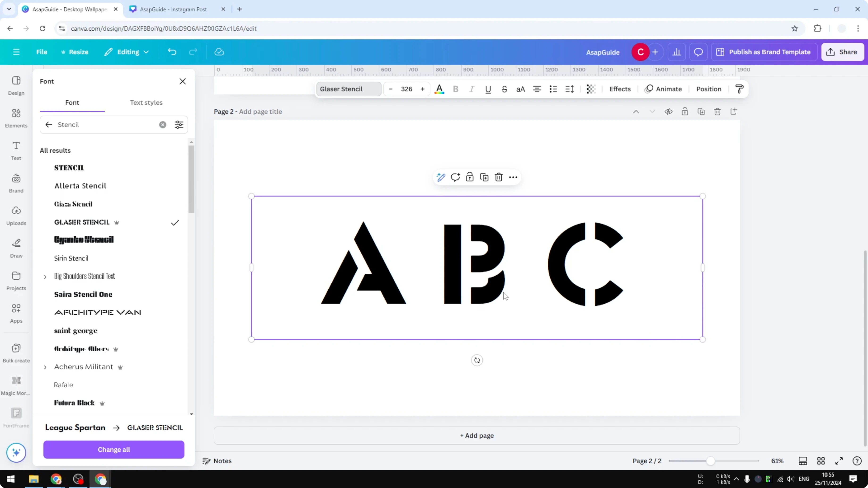Clear the Stencil search field
Image resolution: width=868 pixels, height=488 pixels.
[x=163, y=125]
